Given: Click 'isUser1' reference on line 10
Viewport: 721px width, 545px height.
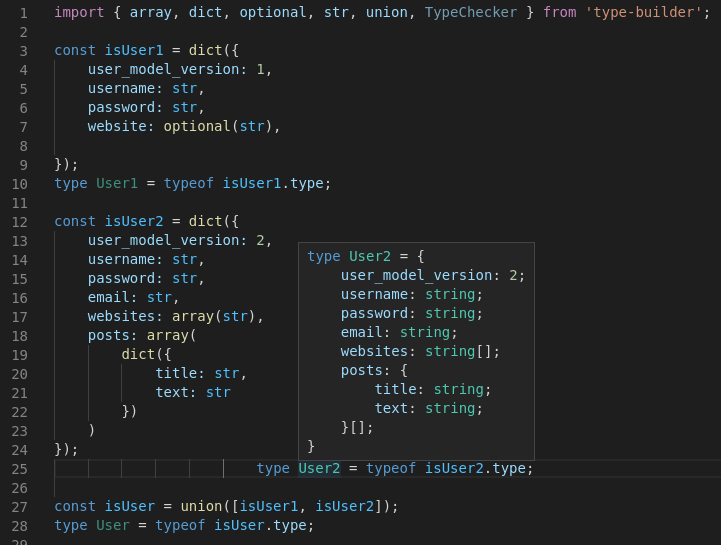Looking at the screenshot, I should pos(252,184).
